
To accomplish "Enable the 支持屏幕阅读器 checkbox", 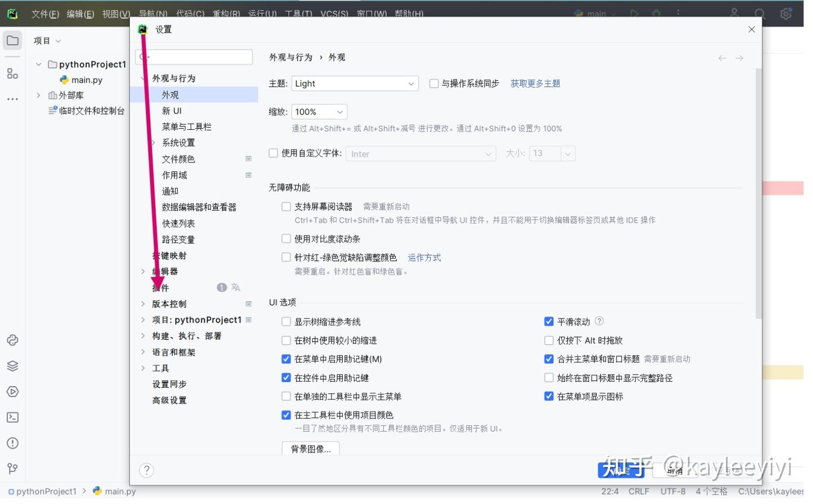I will [286, 207].
